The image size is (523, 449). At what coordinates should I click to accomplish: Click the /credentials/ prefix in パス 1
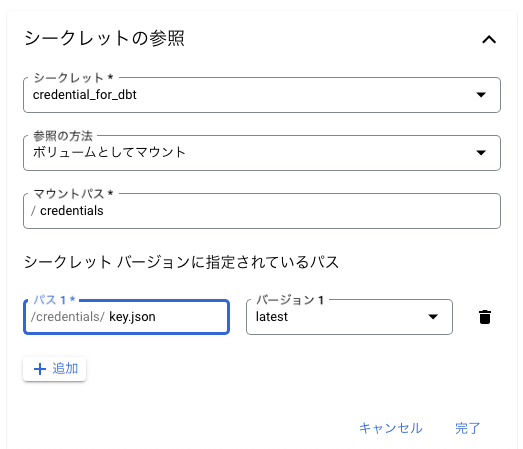point(68,317)
